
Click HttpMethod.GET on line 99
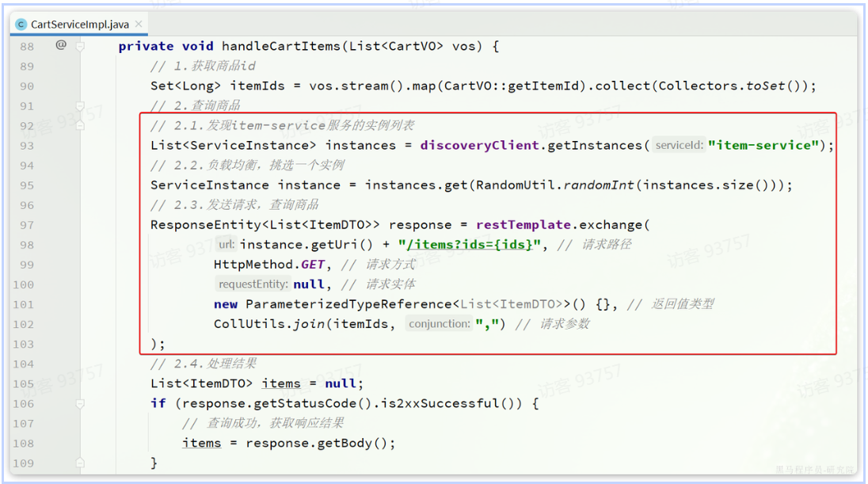coord(269,264)
